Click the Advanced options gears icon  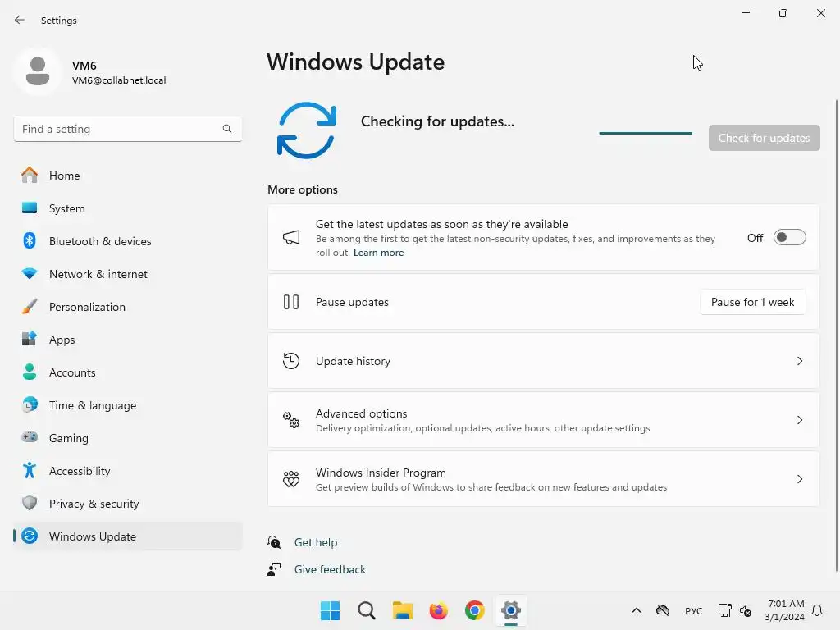pos(291,420)
